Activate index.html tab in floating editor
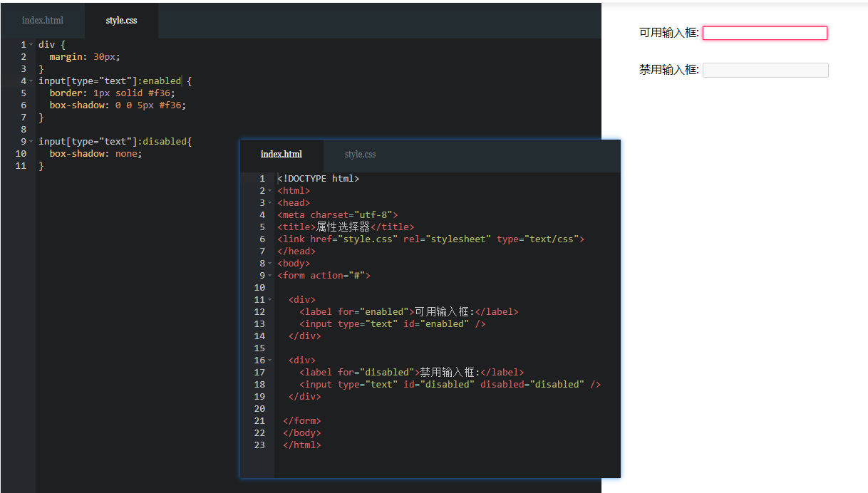The width and height of the screenshot is (868, 493). click(x=281, y=155)
